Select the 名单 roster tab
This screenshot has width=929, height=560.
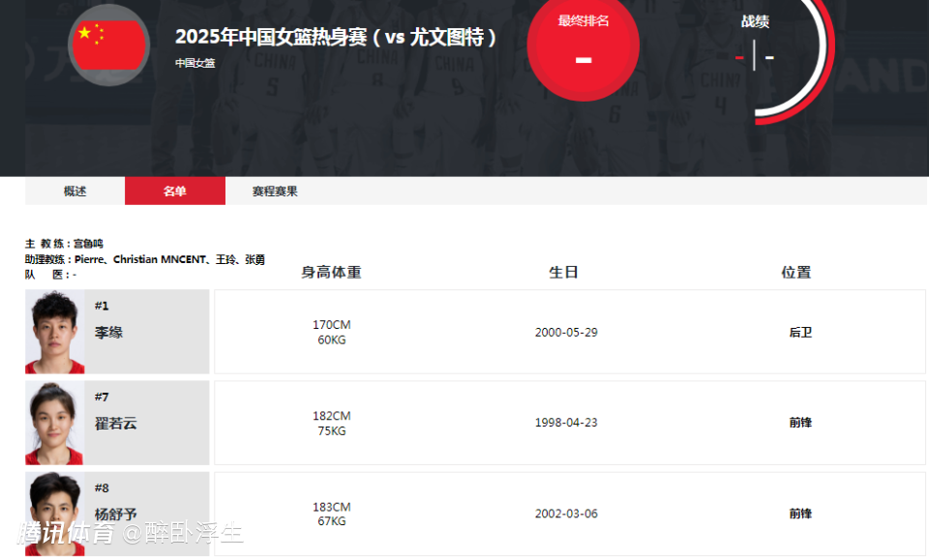click(x=175, y=192)
